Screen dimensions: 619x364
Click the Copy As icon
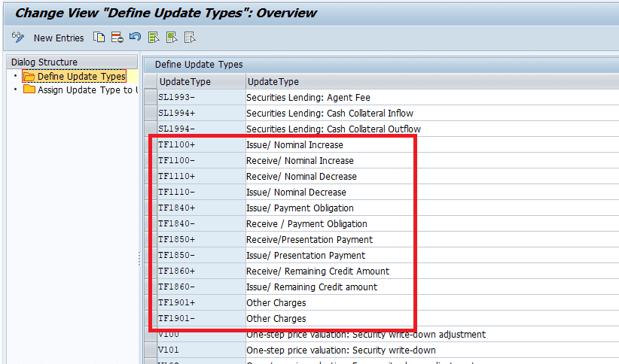99,38
